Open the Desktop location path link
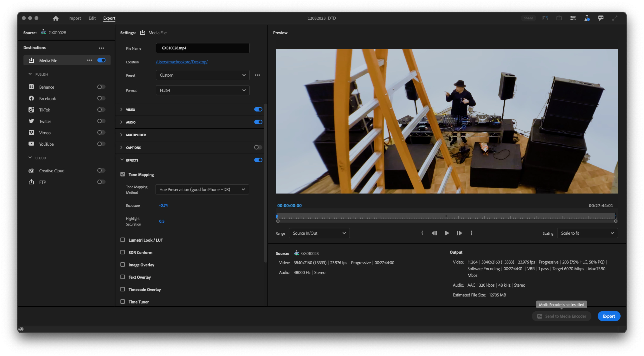Viewport: 644px width, 356px height. (x=182, y=62)
